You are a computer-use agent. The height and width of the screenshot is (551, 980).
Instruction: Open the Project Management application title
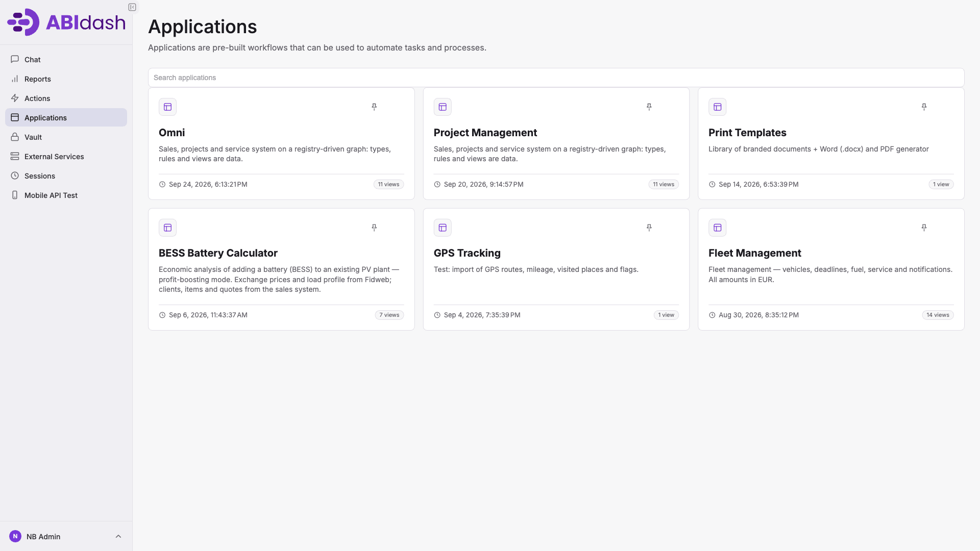(485, 133)
